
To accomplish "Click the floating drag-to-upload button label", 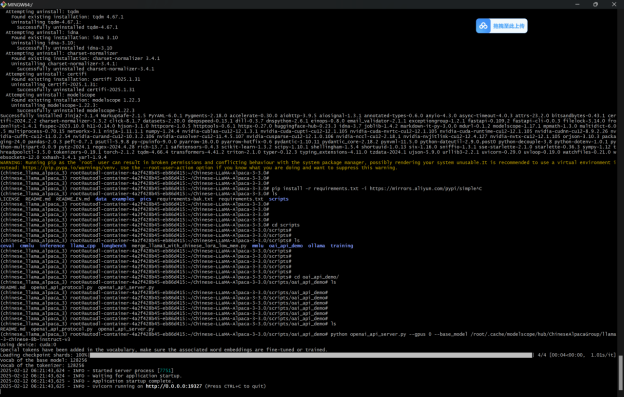I will [x=509, y=26].
